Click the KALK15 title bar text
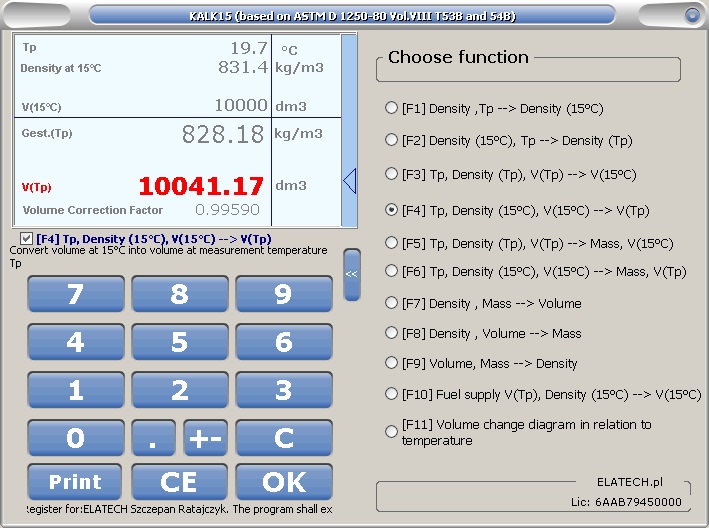The height and width of the screenshot is (528, 709). tap(352, 16)
